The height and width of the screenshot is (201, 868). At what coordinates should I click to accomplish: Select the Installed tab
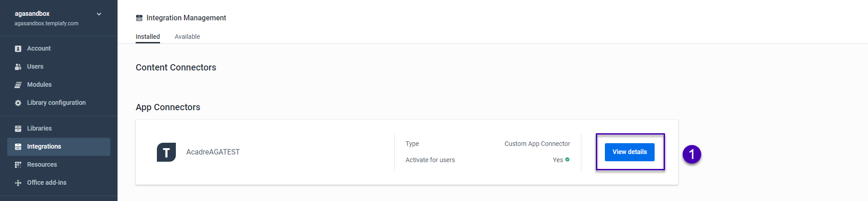coord(148,37)
